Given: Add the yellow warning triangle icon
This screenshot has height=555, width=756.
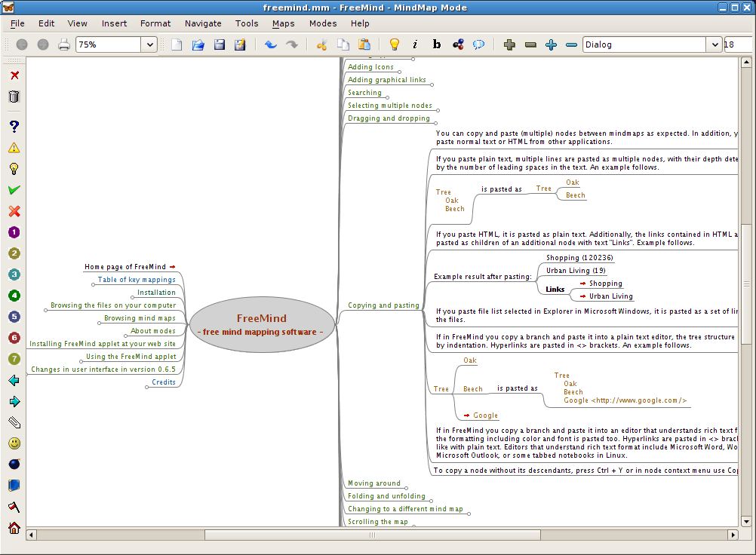Looking at the screenshot, I should pos(14,148).
